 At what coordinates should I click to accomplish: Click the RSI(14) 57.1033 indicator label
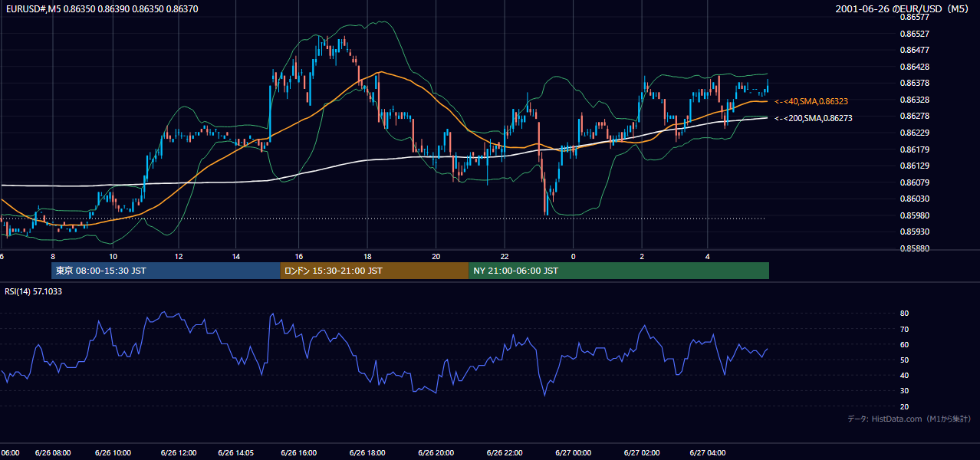point(34,291)
